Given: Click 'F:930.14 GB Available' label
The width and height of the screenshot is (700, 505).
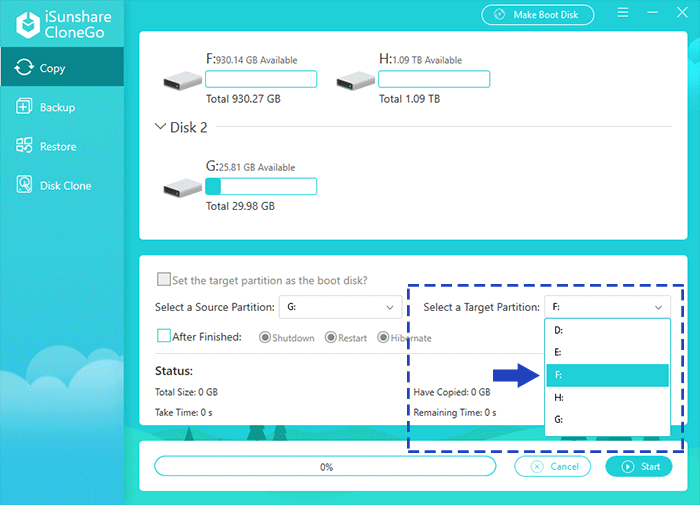Looking at the screenshot, I should pos(251,59).
